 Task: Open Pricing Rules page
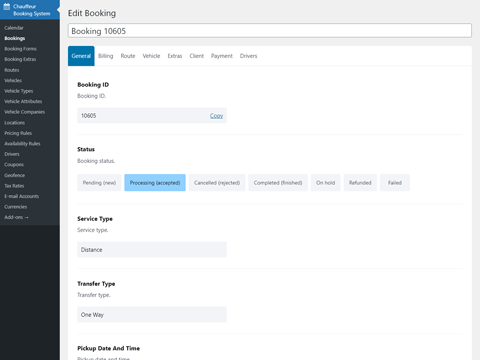coord(18,133)
